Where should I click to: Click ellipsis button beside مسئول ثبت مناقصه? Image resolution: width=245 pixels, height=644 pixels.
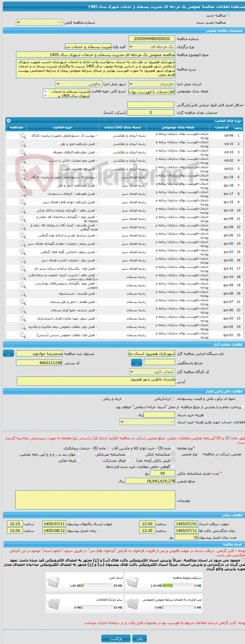coord(9,354)
